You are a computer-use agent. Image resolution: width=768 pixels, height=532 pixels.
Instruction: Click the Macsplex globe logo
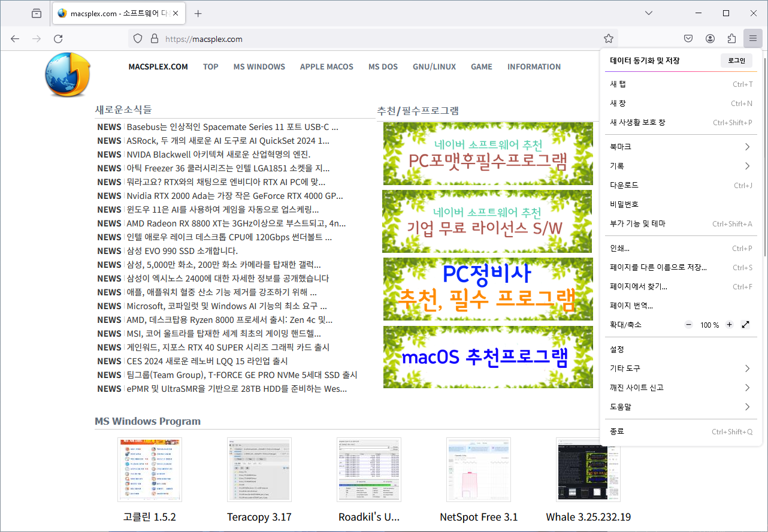click(x=68, y=74)
